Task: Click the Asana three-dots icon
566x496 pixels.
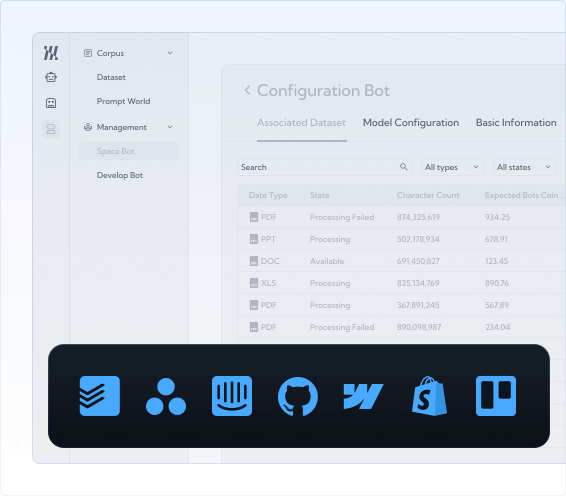Action: tap(166, 397)
